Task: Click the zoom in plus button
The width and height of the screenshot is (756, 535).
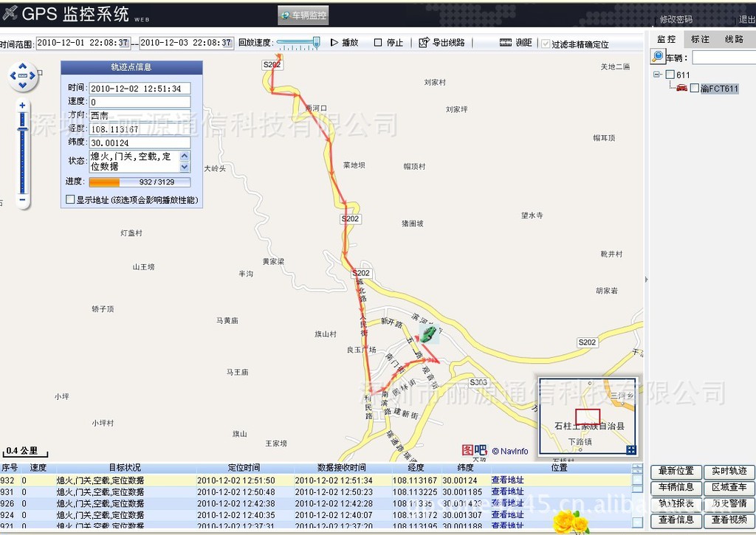Action: (x=23, y=106)
